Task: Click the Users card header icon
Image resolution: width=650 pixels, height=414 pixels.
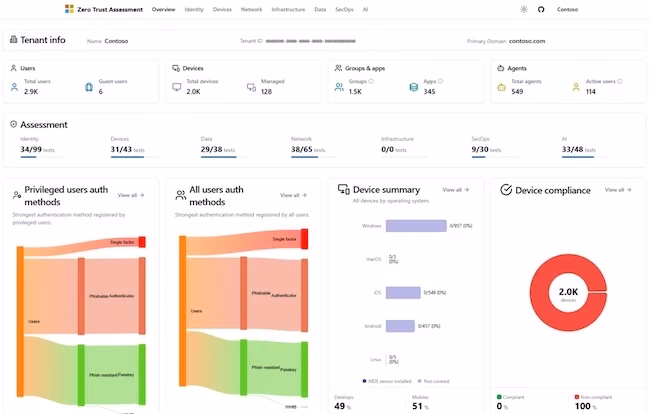Action: (x=13, y=68)
